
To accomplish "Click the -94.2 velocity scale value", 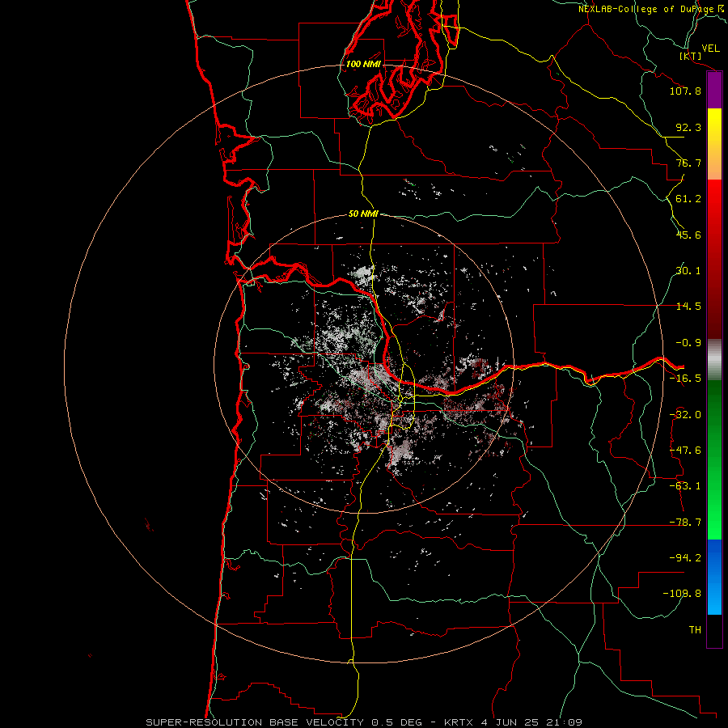I will click(x=685, y=558).
